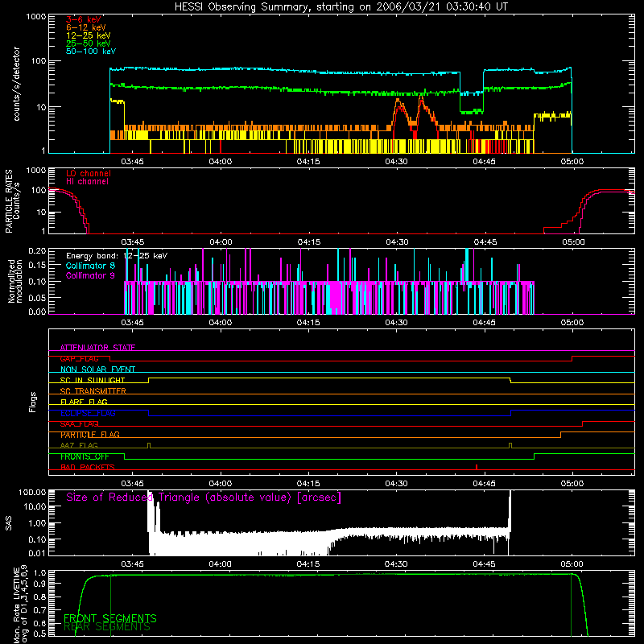Viewport: 644px width, 644px height.
Task: Click the SC_TRANSMITTER flag label
Action: (93, 391)
